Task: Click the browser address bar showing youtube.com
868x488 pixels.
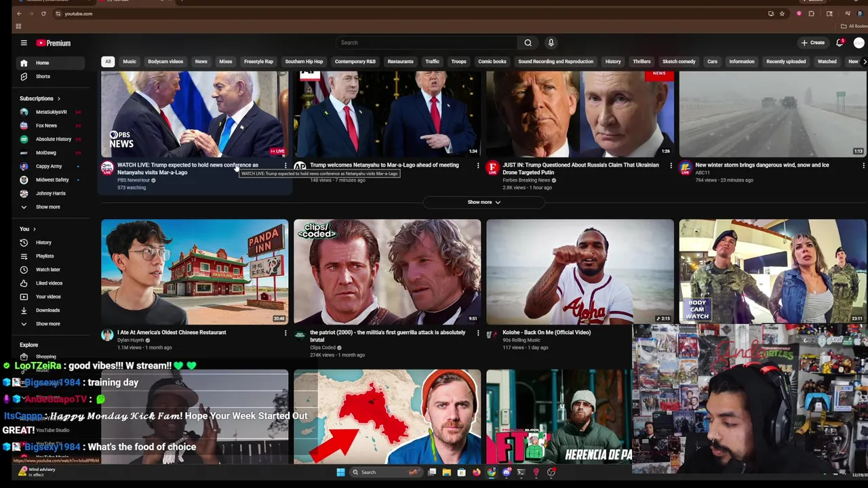Action: [x=78, y=14]
